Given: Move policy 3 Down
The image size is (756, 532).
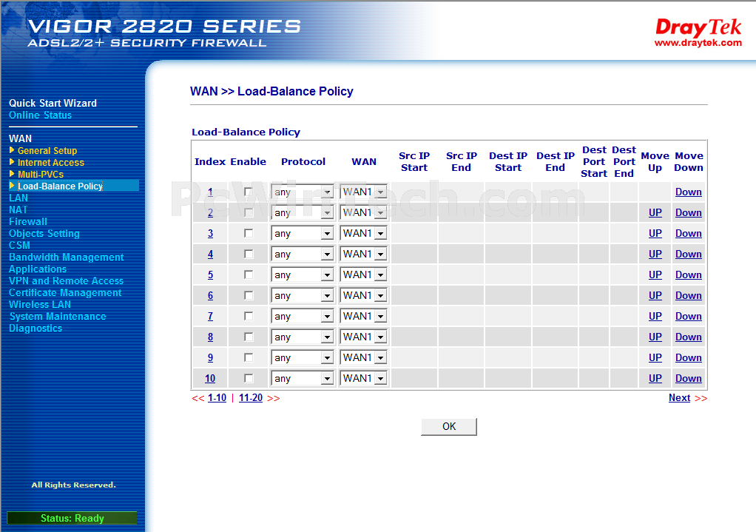Looking at the screenshot, I should point(688,233).
